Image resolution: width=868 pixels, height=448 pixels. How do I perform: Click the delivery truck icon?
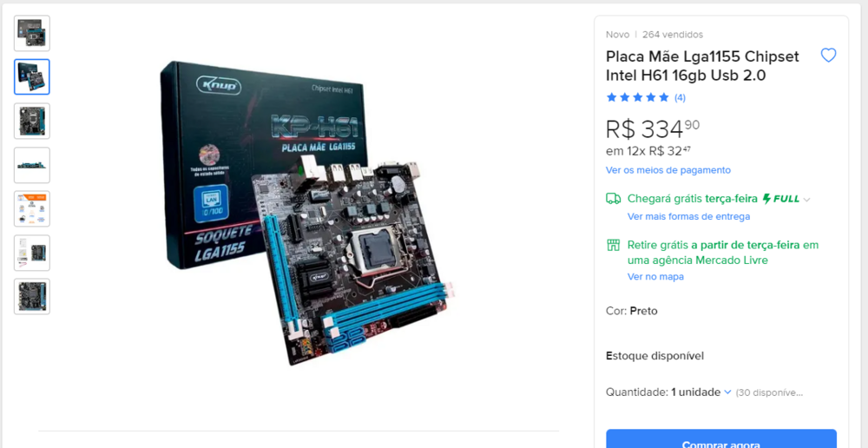coord(614,199)
